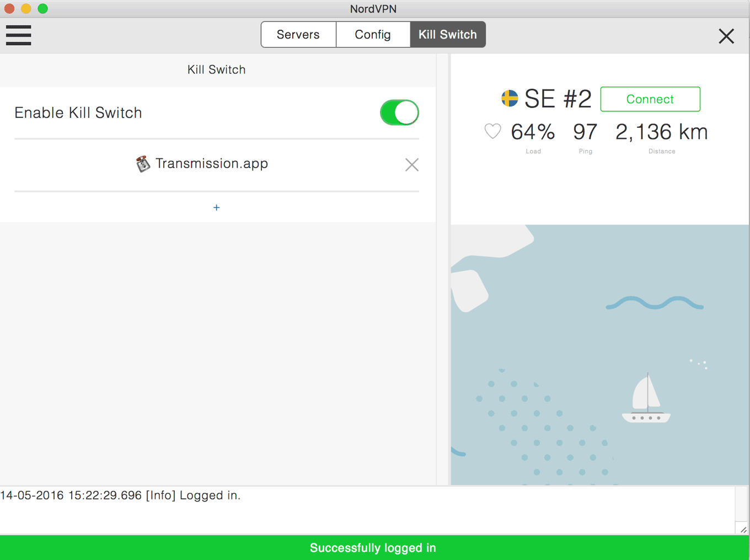Click the Sweden flag icon
Image resolution: width=750 pixels, height=560 pixels.
coord(510,98)
